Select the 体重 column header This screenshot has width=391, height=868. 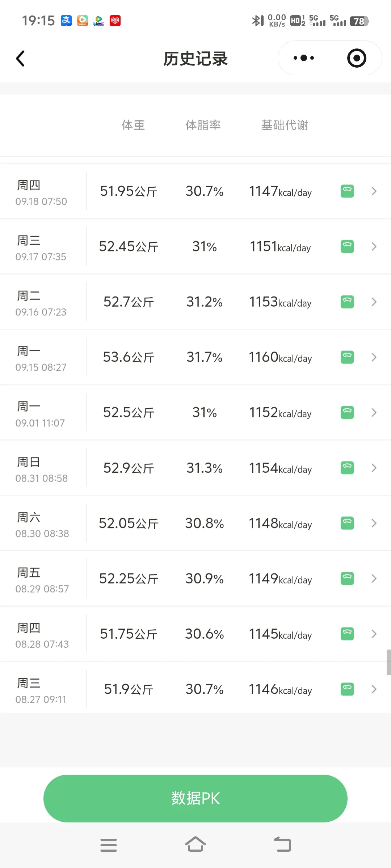(133, 125)
